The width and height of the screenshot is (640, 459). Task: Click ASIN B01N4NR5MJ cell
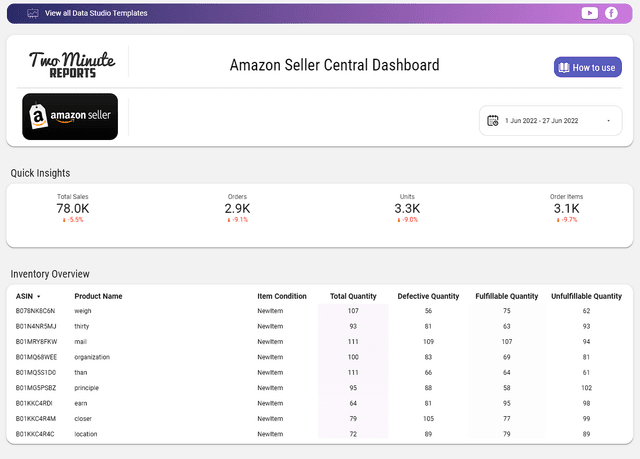pos(36,326)
